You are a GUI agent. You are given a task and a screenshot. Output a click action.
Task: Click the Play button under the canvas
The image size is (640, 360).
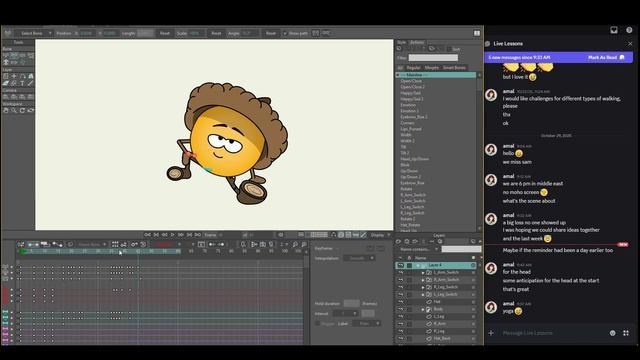coord(173,235)
